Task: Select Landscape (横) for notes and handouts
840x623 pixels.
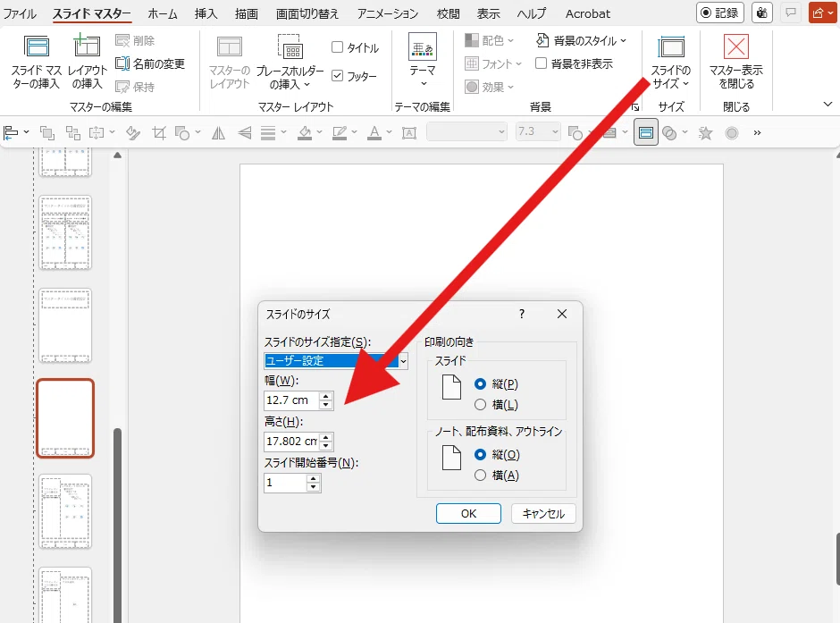Action: (x=480, y=476)
